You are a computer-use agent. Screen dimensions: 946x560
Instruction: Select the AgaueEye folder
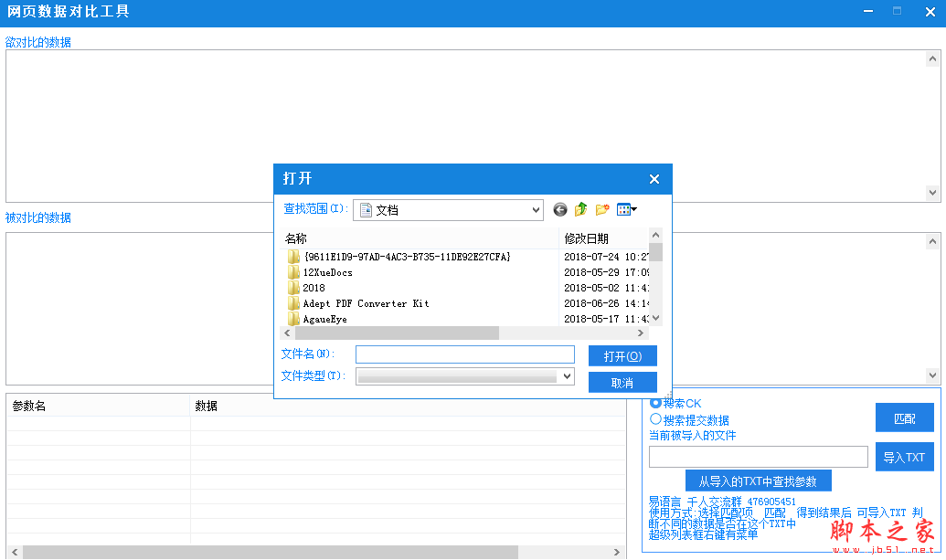click(x=317, y=319)
